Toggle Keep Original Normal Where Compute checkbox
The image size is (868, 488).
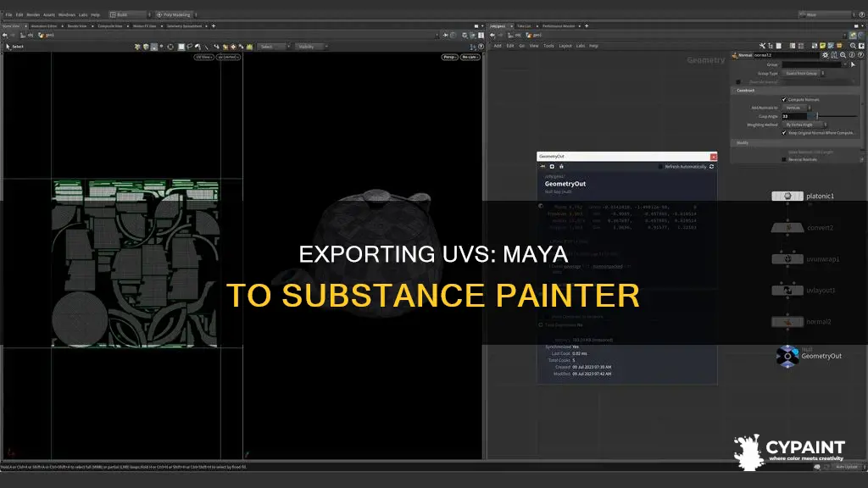point(784,133)
